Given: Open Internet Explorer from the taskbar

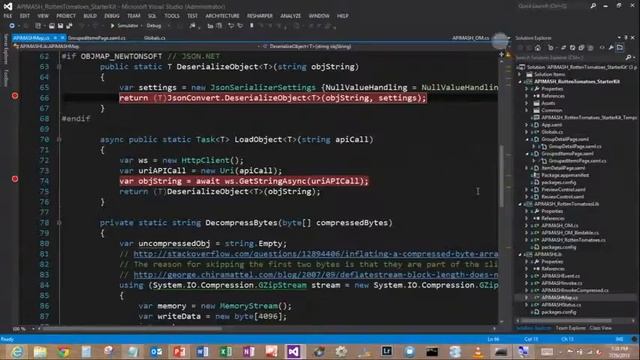Looking at the screenshot, I should coord(17,351).
